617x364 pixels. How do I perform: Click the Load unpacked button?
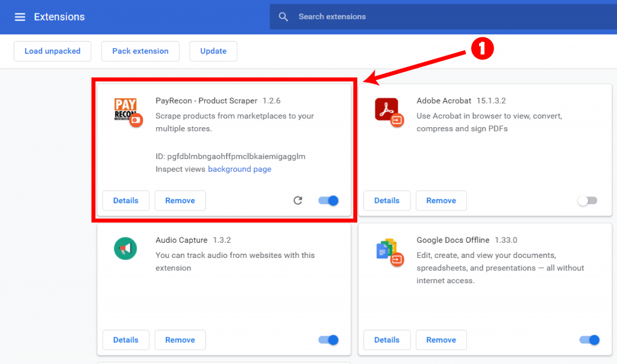click(52, 51)
